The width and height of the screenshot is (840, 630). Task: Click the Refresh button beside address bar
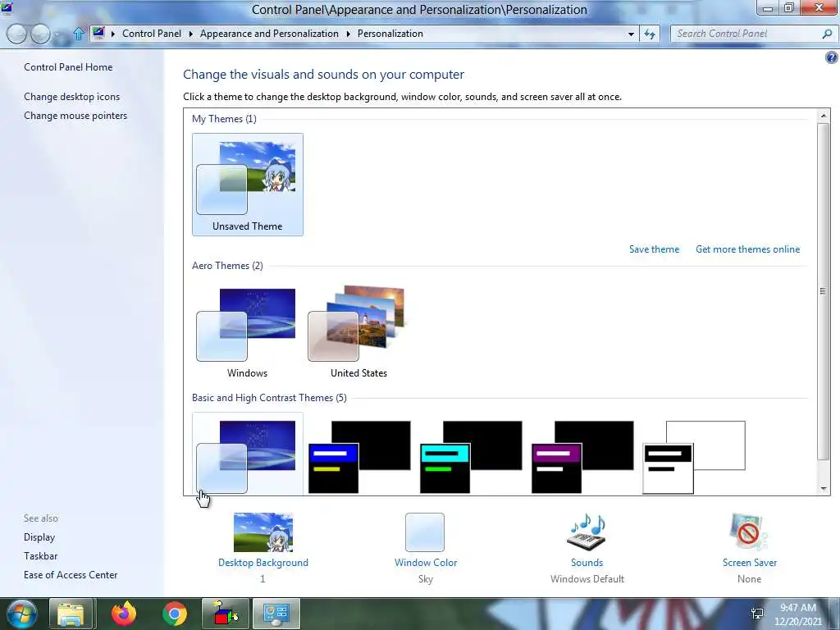point(650,34)
